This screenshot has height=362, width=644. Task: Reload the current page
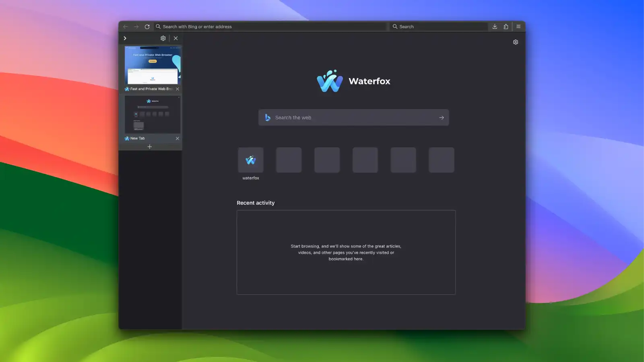(147, 27)
